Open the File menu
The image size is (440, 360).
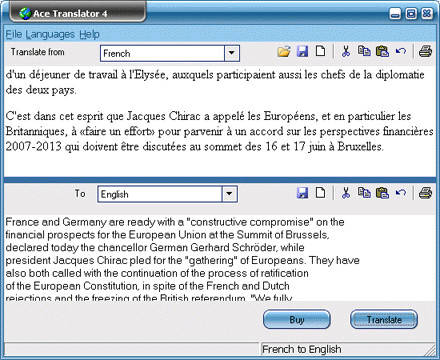(x=14, y=34)
